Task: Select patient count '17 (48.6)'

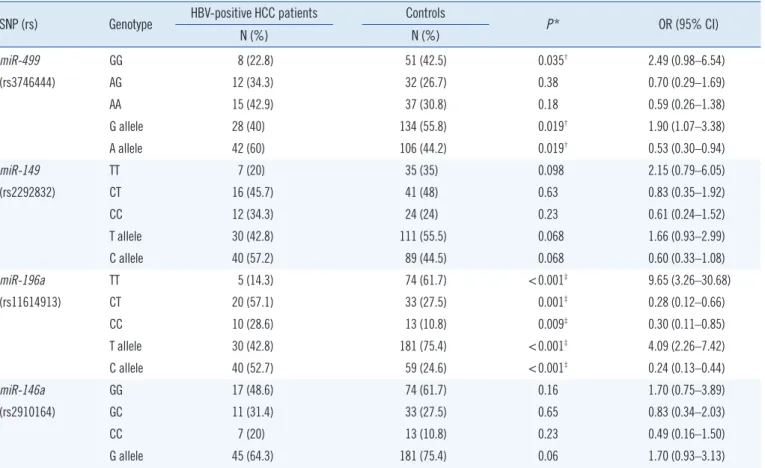Action: pyautogui.click(x=253, y=390)
